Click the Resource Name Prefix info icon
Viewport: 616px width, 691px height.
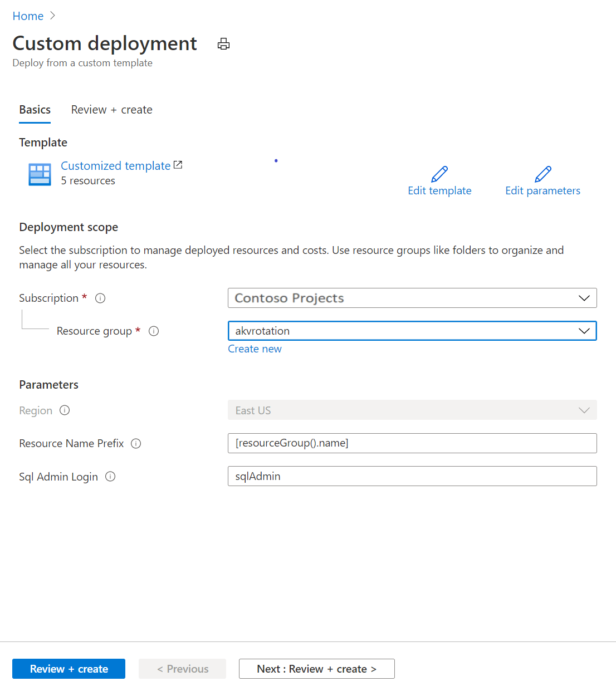pos(136,443)
